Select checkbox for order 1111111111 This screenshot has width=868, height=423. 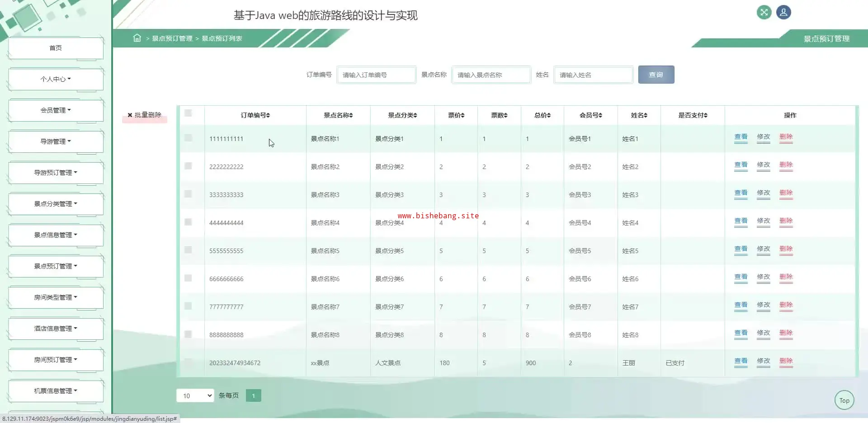(189, 138)
